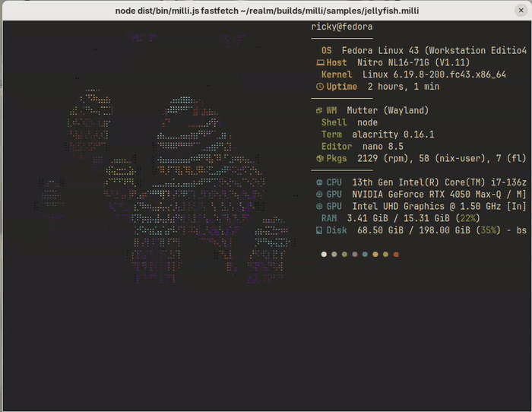Click the GPU icon on the NVIDIA GeForce row
This screenshot has height=412, width=532.
(319, 195)
